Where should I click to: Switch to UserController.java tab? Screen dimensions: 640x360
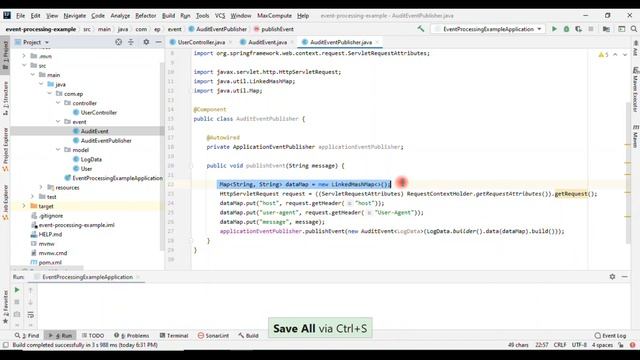(x=201, y=42)
